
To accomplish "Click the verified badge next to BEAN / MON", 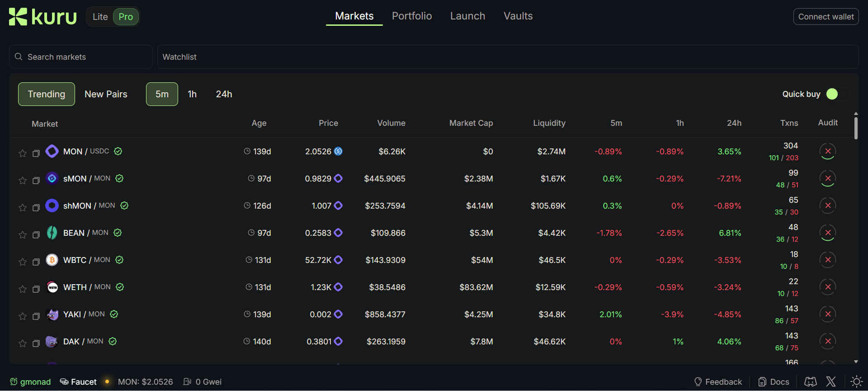I will click(118, 233).
